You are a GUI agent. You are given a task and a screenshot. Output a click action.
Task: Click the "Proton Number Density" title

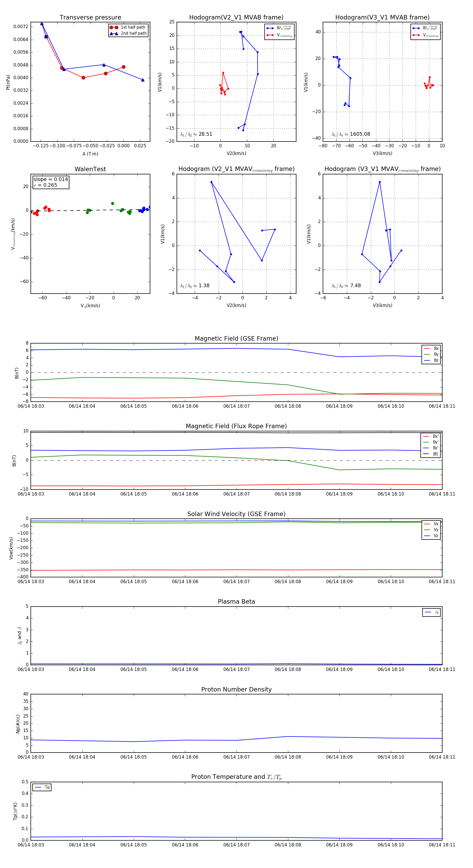[x=236, y=689]
